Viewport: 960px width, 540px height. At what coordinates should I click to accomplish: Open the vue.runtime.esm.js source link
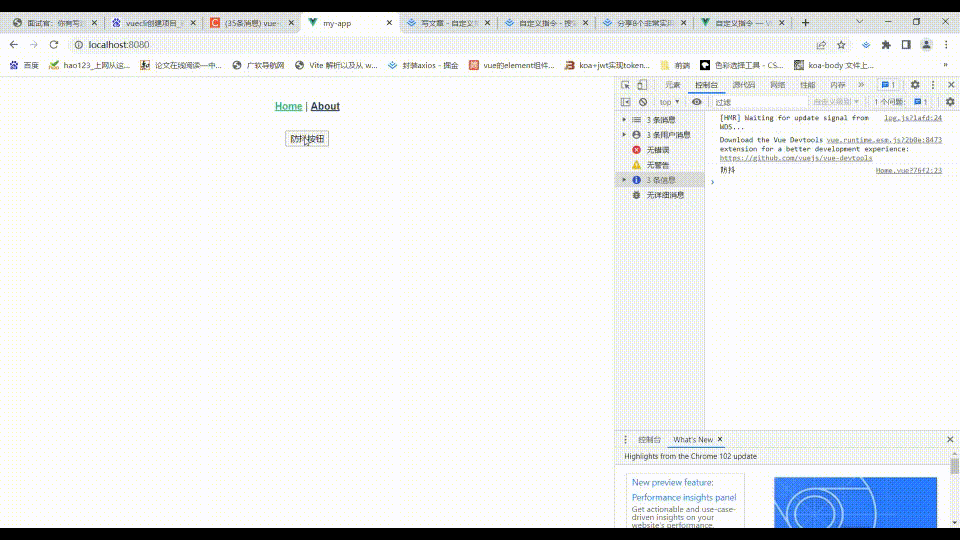[x=884, y=140]
